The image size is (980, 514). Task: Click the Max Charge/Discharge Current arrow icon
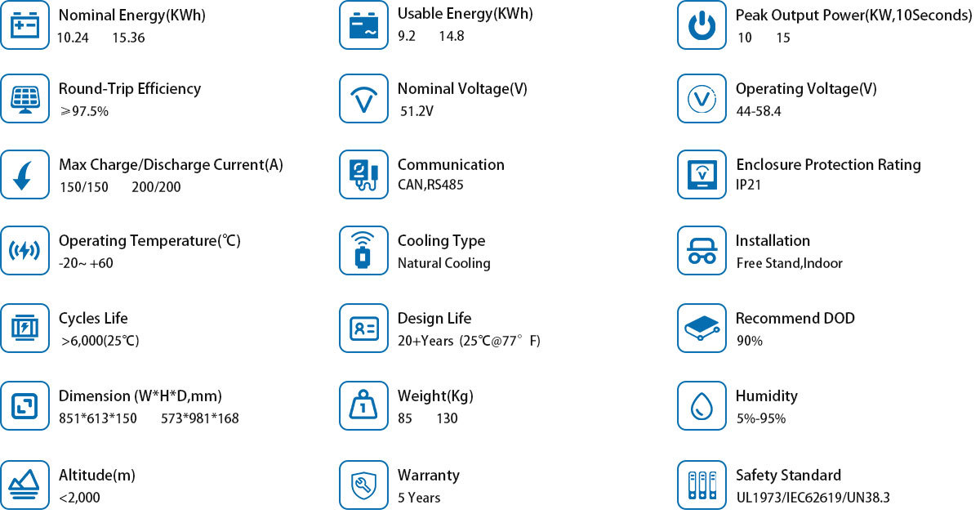click(x=24, y=174)
